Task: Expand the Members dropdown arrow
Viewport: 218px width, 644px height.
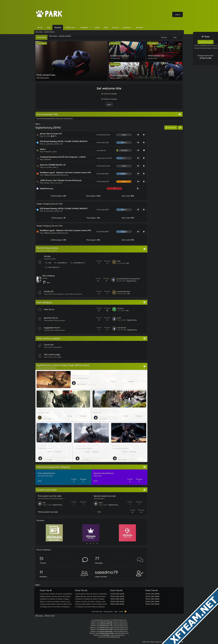Action: [90, 28]
